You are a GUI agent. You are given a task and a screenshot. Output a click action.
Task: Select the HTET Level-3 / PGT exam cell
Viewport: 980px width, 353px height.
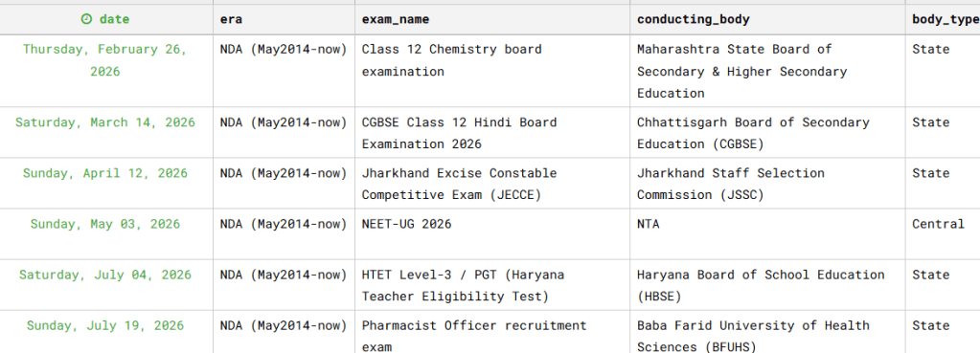tap(491, 285)
